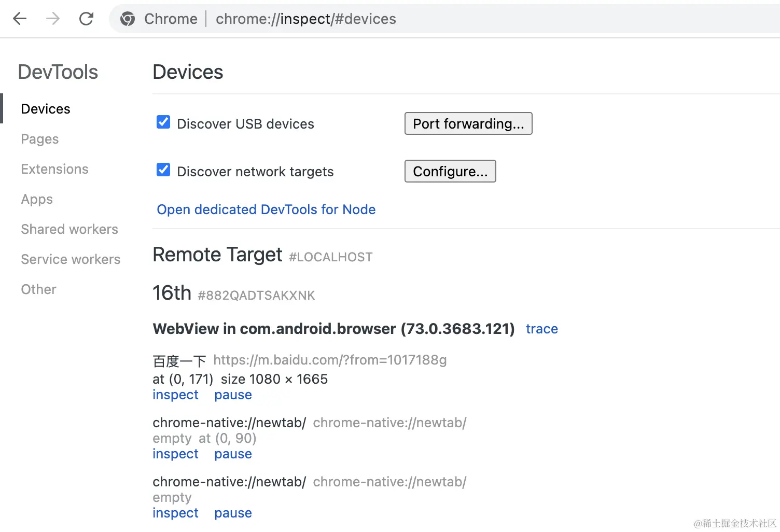780x532 pixels.
Task: Reload the inspect page
Action: (86, 19)
